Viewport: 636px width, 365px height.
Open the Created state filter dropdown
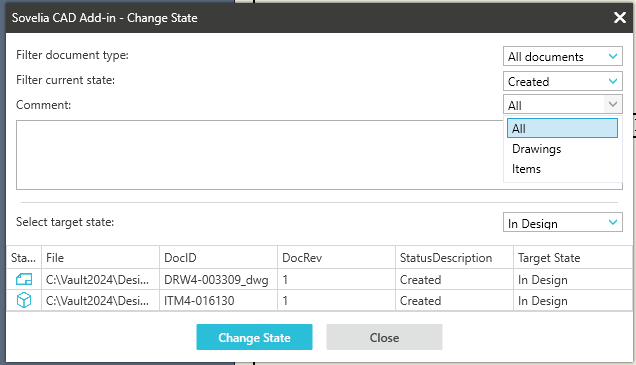pyautogui.click(x=563, y=82)
